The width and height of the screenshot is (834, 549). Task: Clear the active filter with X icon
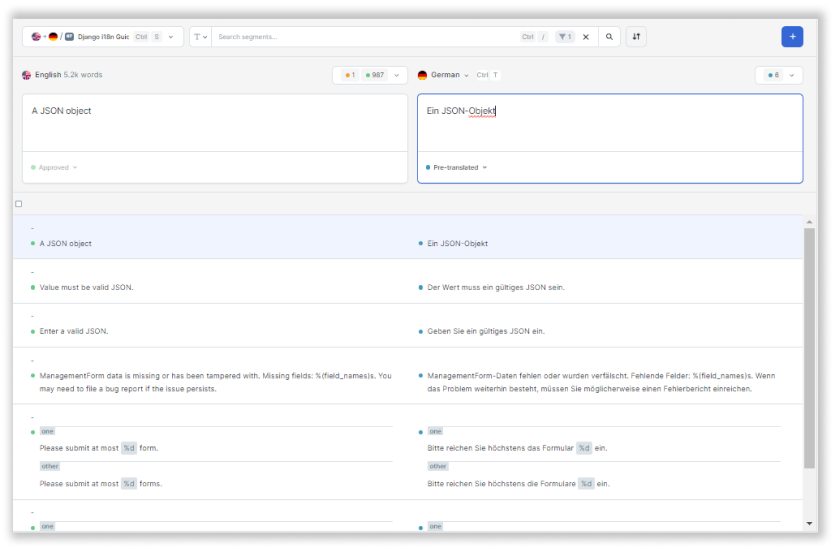pos(586,37)
